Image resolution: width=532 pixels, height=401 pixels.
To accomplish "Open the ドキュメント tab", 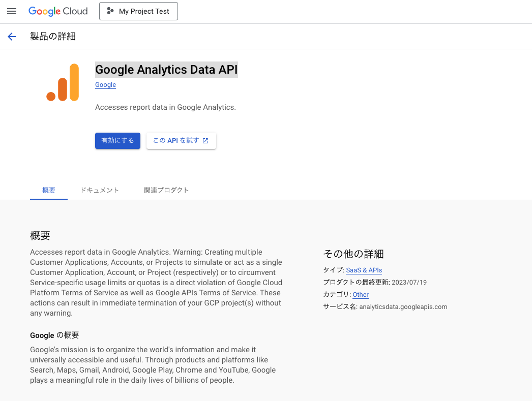I will [x=100, y=190].
